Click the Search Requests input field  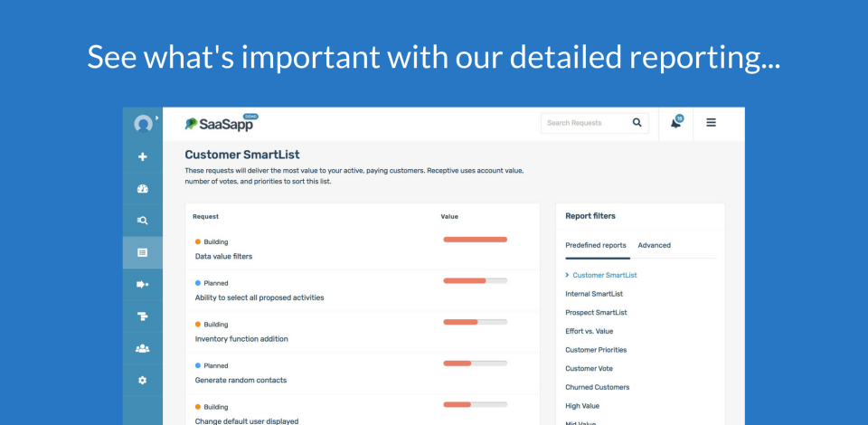pyautogui.click(x=583, y=123)
